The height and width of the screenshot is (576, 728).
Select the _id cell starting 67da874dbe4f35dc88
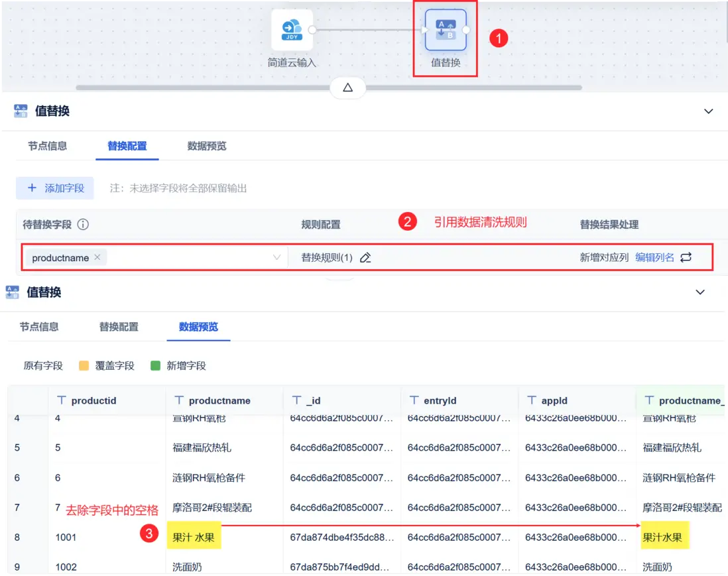coord(342,538)
